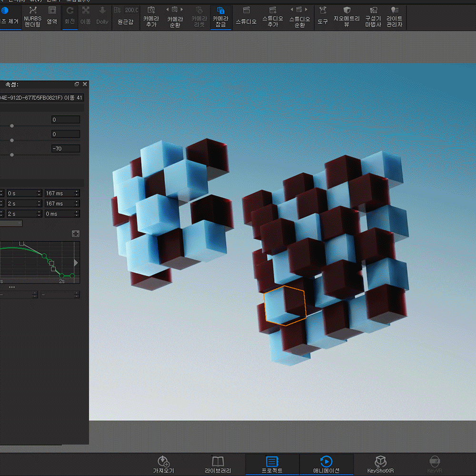
Task: Toggle the 프로젝트 project panel
Action: 272,464
